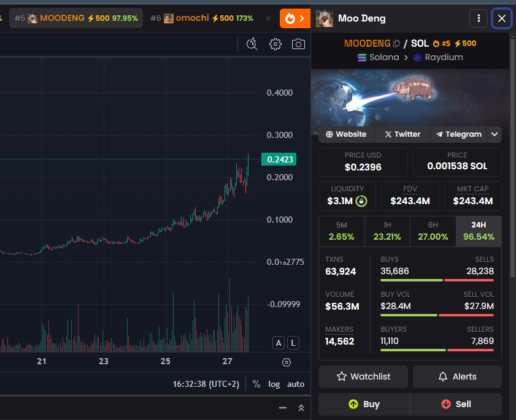Select the 24H timeframe tab
The image size is (516, 420).
coord(479,232)
